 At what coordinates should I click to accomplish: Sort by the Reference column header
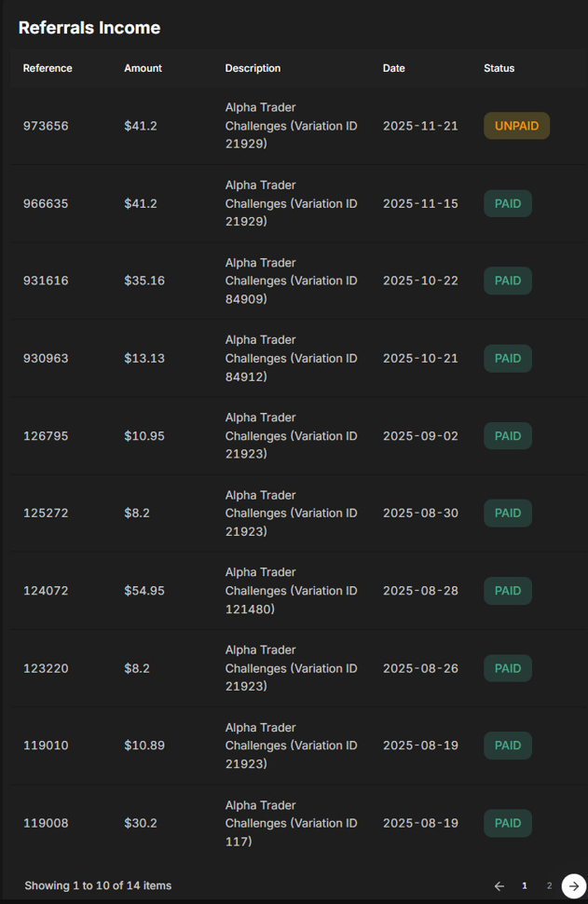pyautogui.click(x=48, y=68)
